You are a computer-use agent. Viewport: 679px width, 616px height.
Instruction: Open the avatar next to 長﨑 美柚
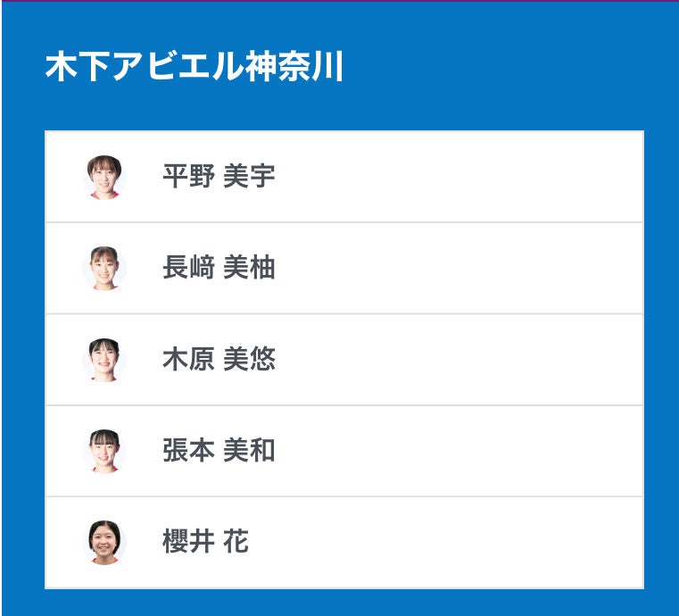pos(104,268)
